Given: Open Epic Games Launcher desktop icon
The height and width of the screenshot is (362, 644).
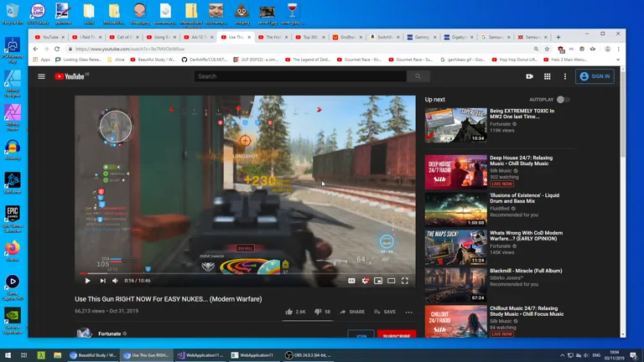Looking at the screenshot, I should 13,219.
